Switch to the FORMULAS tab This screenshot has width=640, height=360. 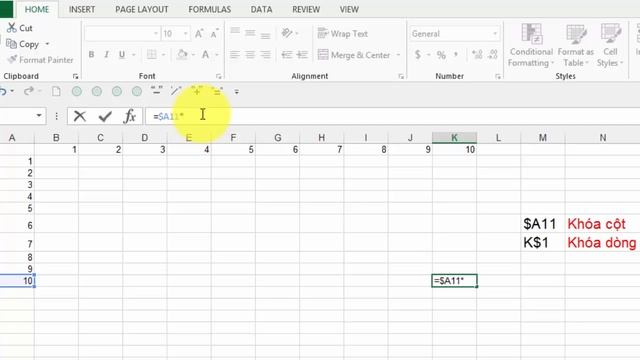(x=209, y=9)
